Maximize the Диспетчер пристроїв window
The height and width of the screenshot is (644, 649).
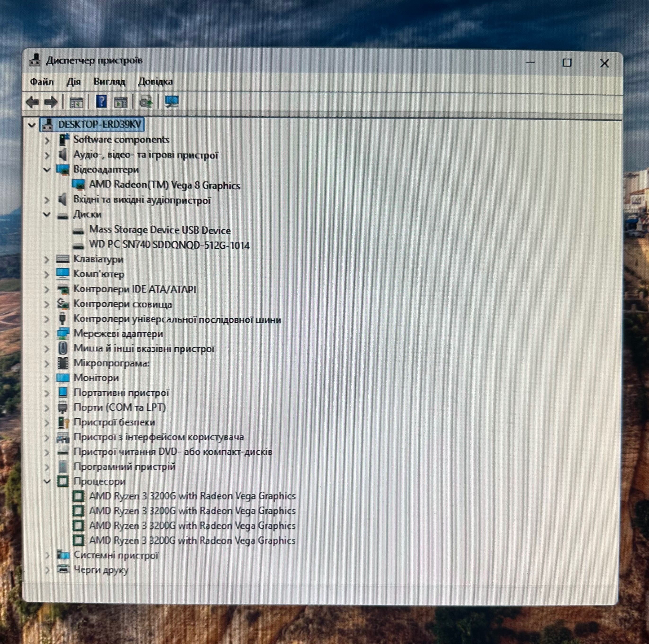(567, 62)
